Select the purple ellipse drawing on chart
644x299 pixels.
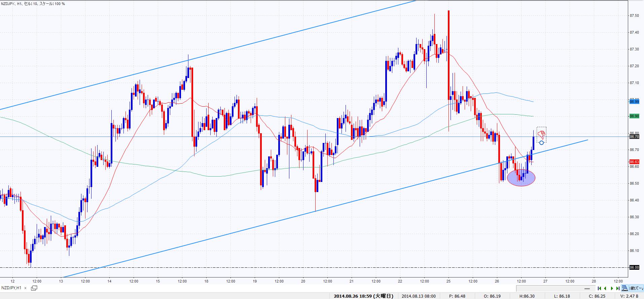(x=521, y=178)
